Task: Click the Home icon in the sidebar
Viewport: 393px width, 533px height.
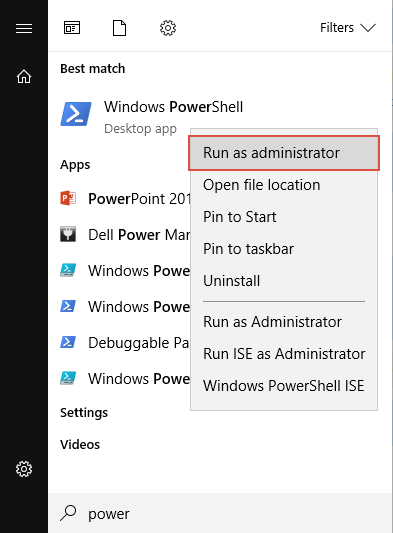Action: coord(24,76)
